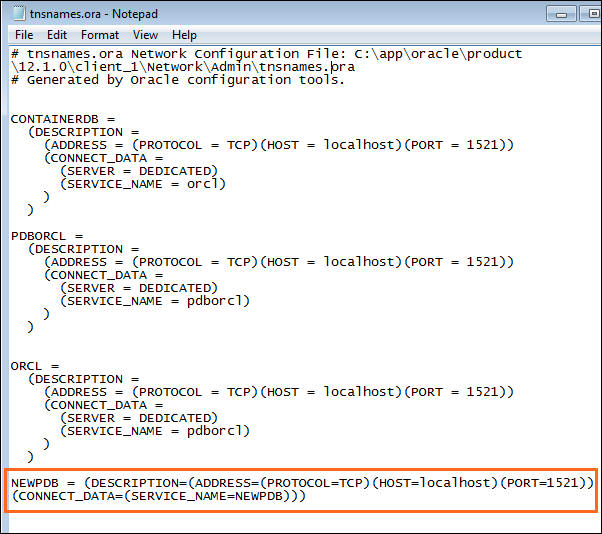The height and width of the screenshot is (534, 602).
Task: Click '(DESCRIPTION =' under CONTAINERDB
Action: [x=84, y=132]
